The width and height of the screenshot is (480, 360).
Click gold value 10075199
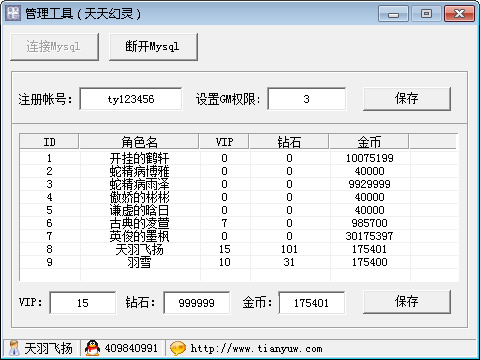(x=369, y=158)
